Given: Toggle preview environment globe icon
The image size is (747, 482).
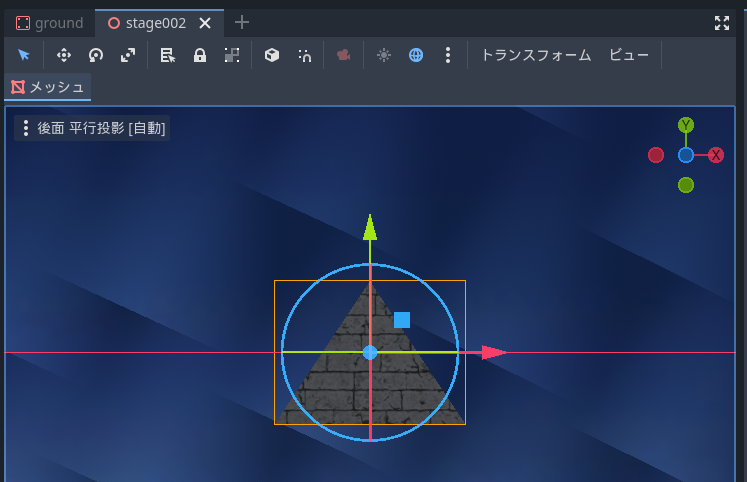Looking at the screenshot, I should tap(416, 55).
